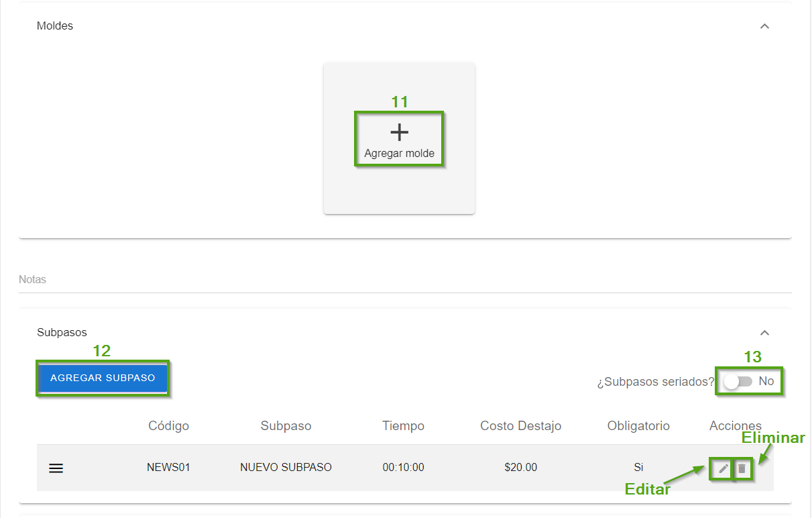Click the plus icon to add a mold
812x518 pixels.
tap(399, 132)
